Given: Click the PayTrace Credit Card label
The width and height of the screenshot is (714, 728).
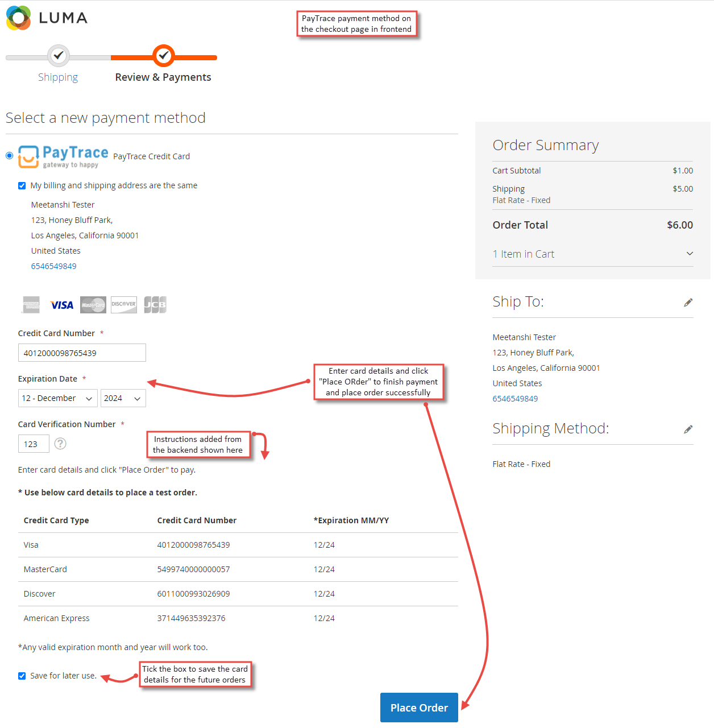Looking at the screenshot, I should tap(152, 156).
